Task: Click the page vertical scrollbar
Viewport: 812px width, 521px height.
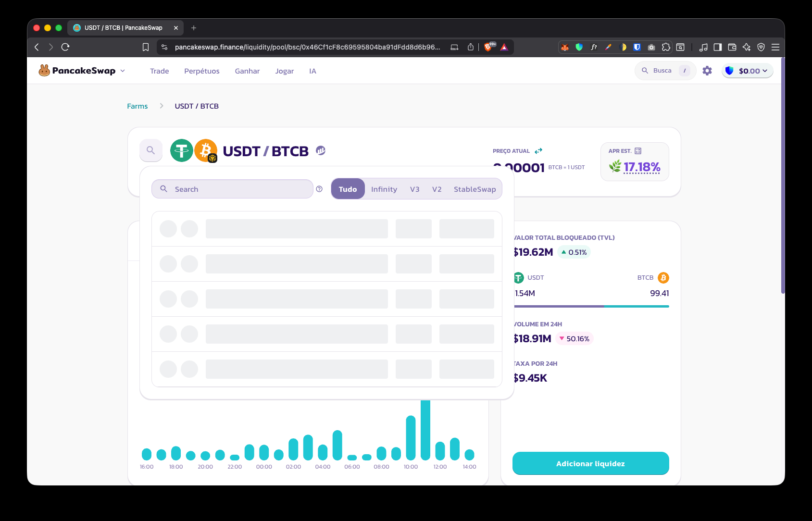Action: 783,175
